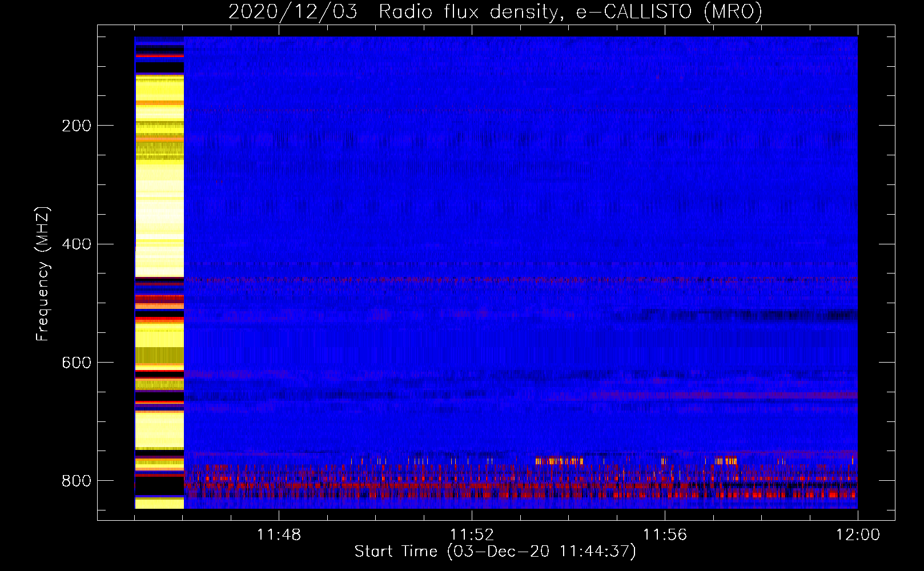The height and width of the screenshot is (571, 924).
Task: Click the 800 frequency tick label
Action: click(77, 481)
